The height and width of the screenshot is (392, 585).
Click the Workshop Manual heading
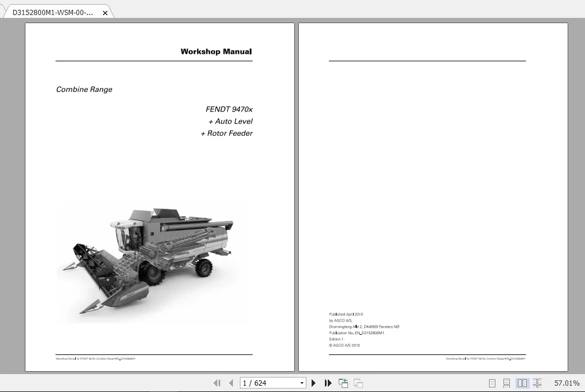216,51
